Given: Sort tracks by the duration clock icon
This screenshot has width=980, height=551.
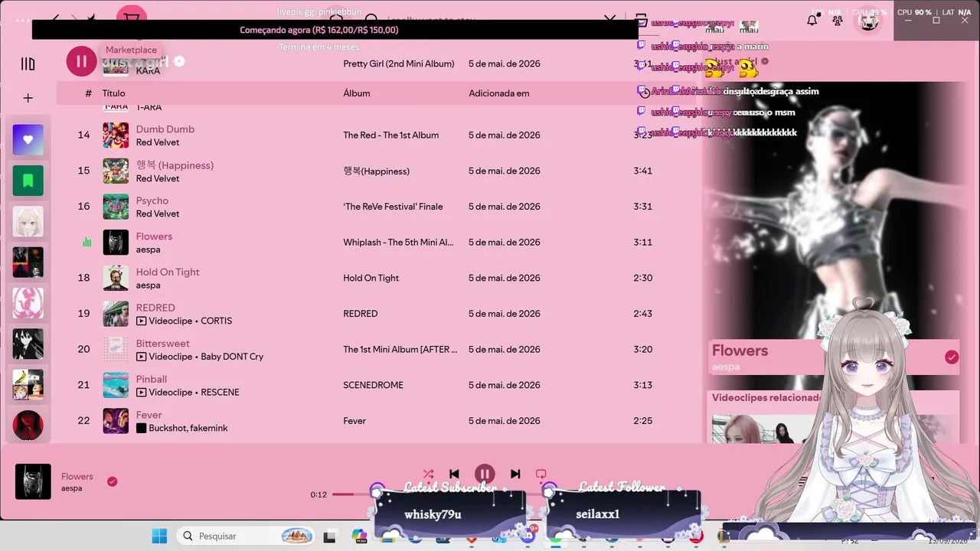Looking at the screenshot, I should click(x=645, y=93).
